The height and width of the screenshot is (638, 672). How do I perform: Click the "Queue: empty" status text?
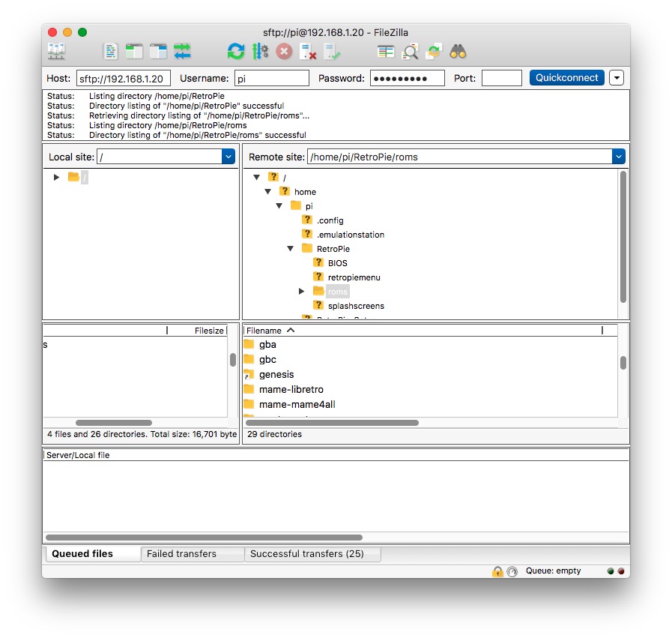pyautogui.click(x=554, y=571)
